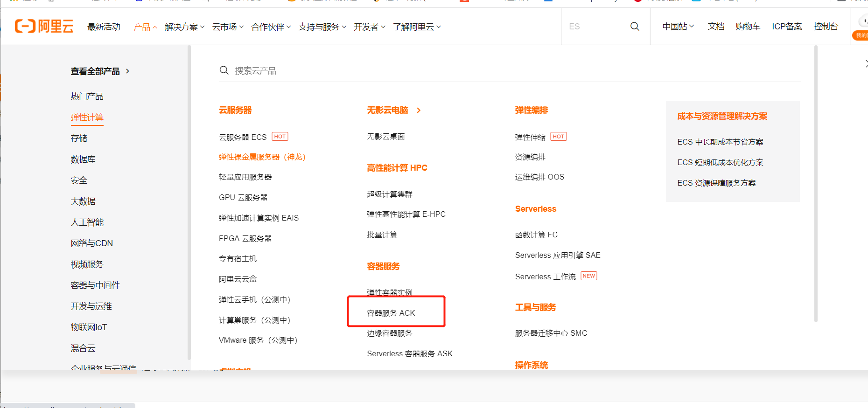Open 容器服务 ACK product
This screenshot has height=408, width=868.
tap(391, 313)
